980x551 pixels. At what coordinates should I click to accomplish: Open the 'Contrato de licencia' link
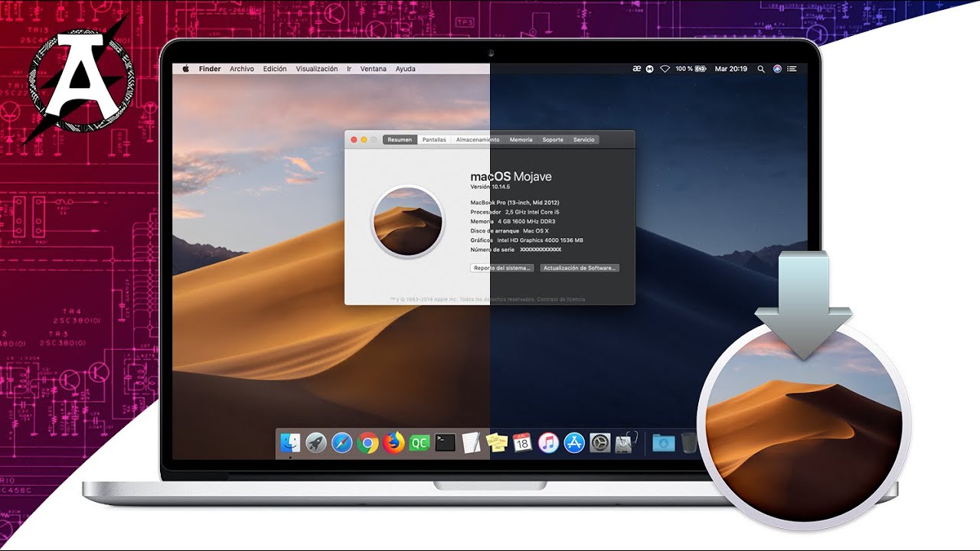click(561, 299)
